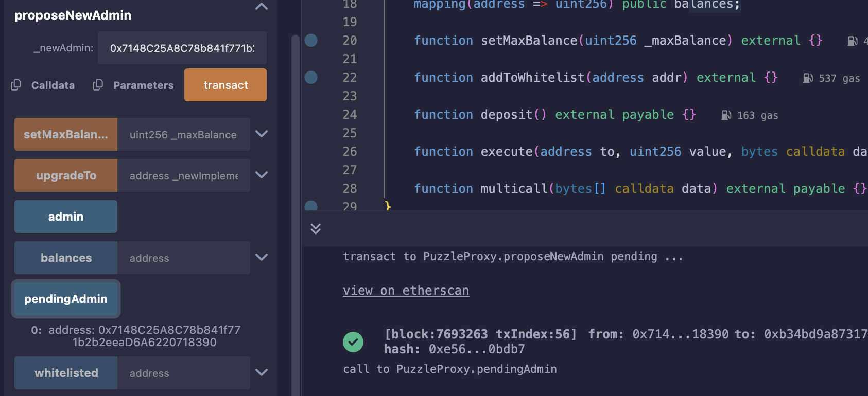Click the multicall function code on line 28
Image resolution: width=868 pixels, height=396 pixels.
(x=641, y=188)
